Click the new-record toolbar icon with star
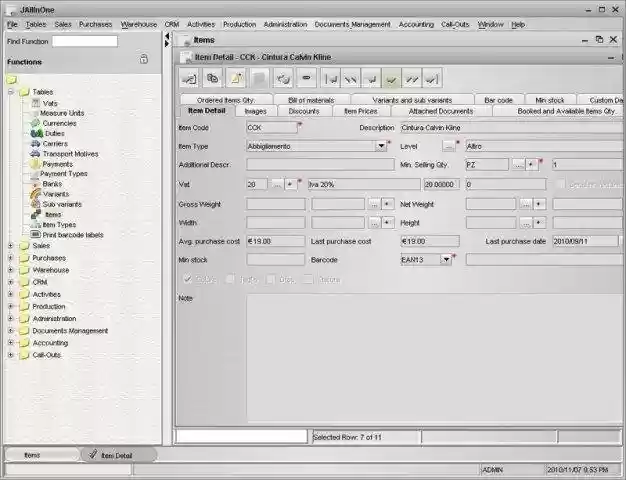 236,78
